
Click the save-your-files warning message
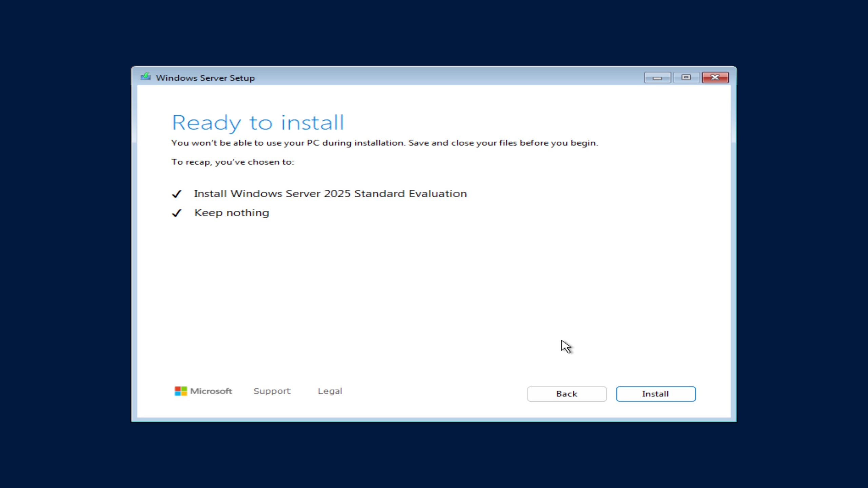(x=385, y=143)
